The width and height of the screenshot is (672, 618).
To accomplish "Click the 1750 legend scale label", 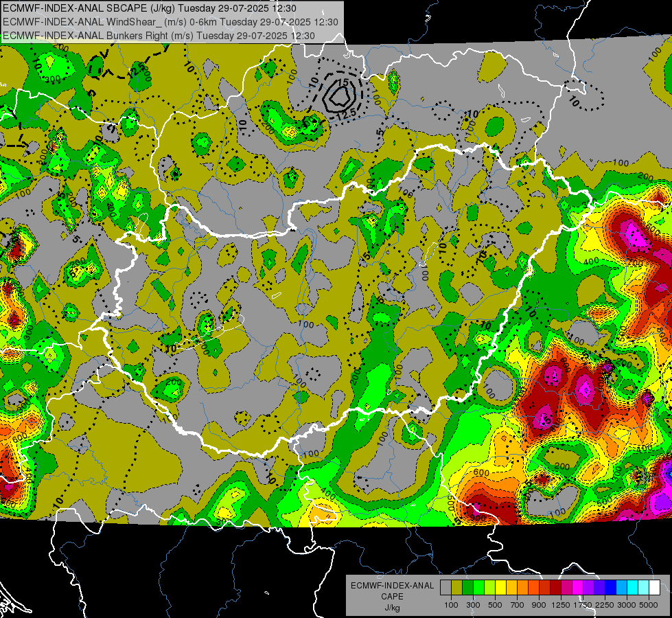I will pos(583,605).
